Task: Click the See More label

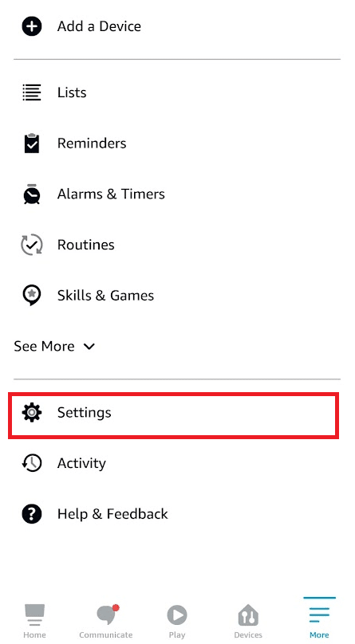Action: tap(45, 346)
